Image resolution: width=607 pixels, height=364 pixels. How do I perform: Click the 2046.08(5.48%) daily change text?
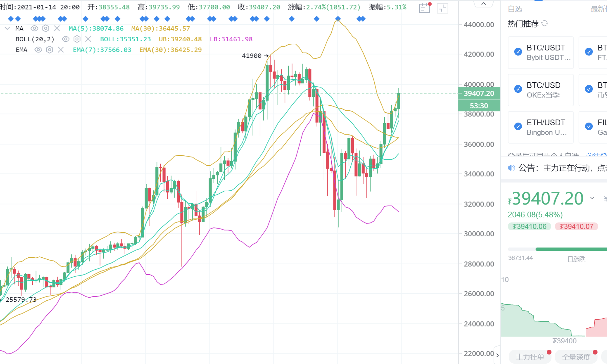(x=535, y=215)
